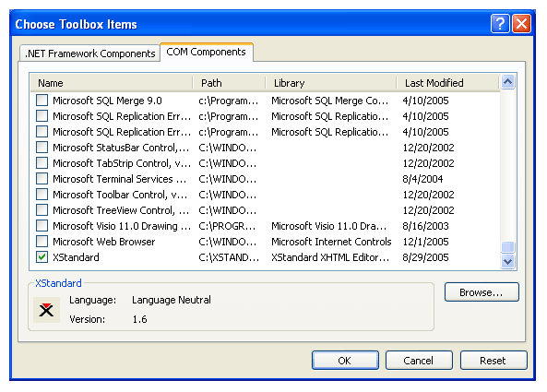This screenshot has width=547, height=392.
Task: Close the Choose Toolbox Items dialog
Action: point(521,24)
